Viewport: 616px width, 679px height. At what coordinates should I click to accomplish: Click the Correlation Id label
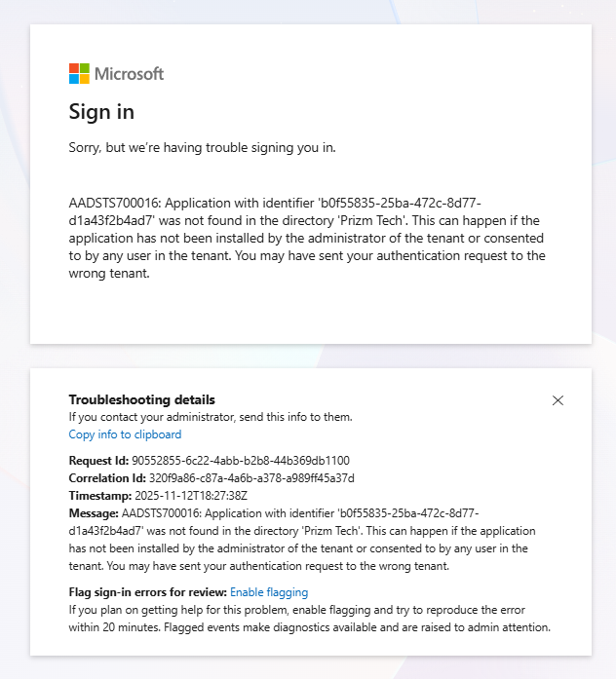point(107,478)
